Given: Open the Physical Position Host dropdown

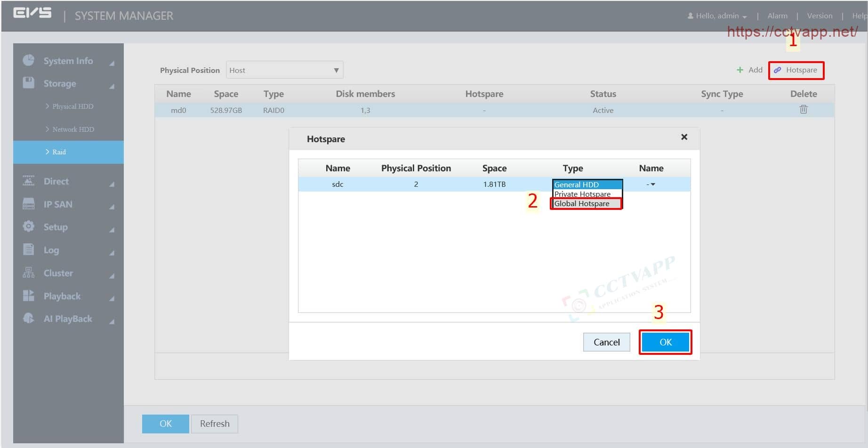Looking at the screenshot, I should 284,70.
